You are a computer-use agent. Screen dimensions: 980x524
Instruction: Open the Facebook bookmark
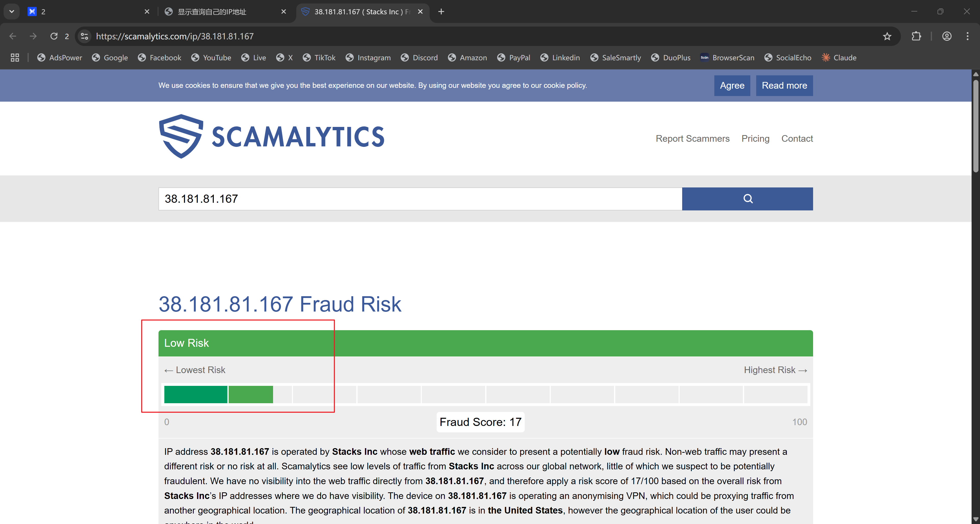pos(160,57)
